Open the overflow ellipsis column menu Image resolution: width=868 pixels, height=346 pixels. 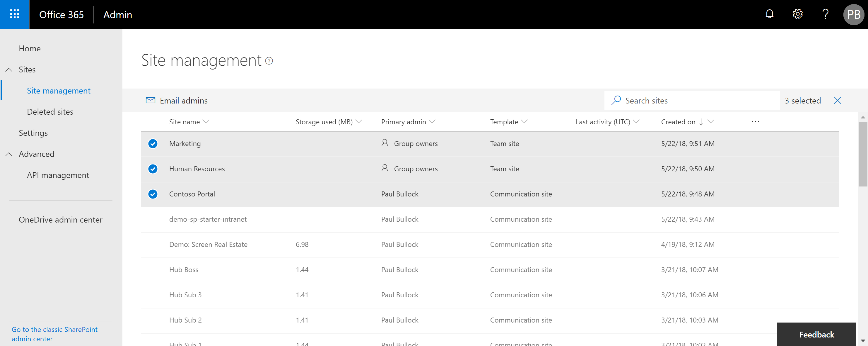[x=756, y=121]
